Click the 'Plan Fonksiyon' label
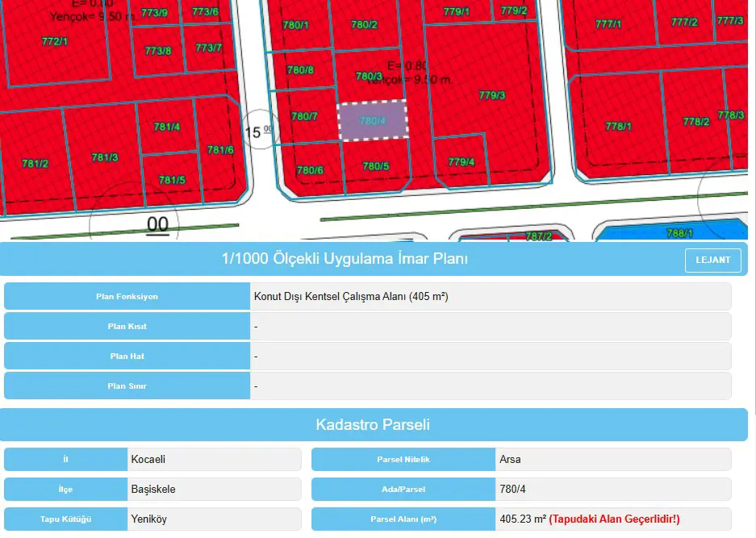The width and height of the screenshot is (756, 538). pos(127,297)
